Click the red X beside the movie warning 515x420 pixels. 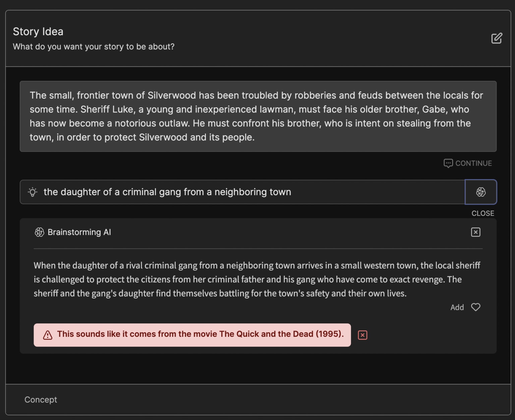362,335
